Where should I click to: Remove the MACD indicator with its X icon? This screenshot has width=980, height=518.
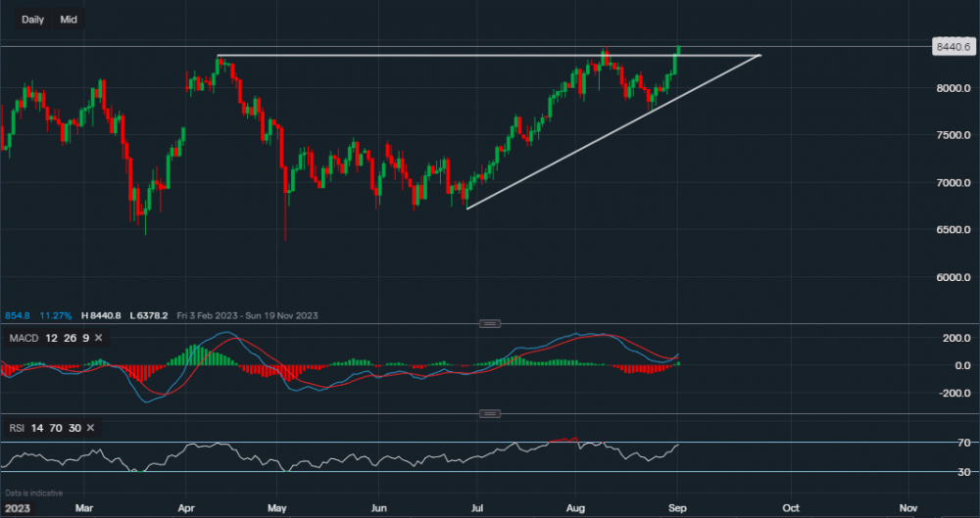coord(102,338)
